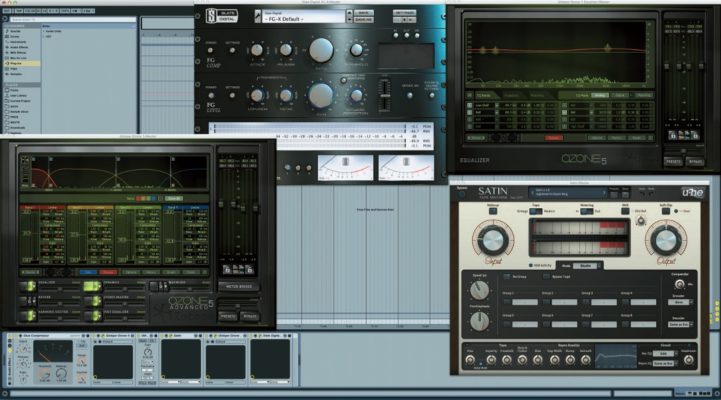
Task: Toggle the Reverb module power in Ozone Advanced
Action: (x=28, y=301)
